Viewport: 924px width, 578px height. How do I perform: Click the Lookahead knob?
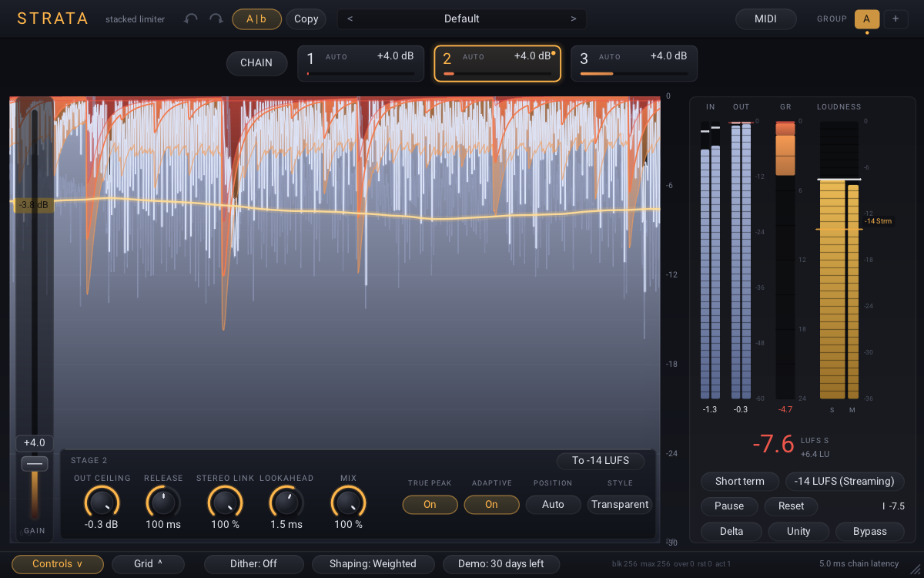tap(286, 502)
